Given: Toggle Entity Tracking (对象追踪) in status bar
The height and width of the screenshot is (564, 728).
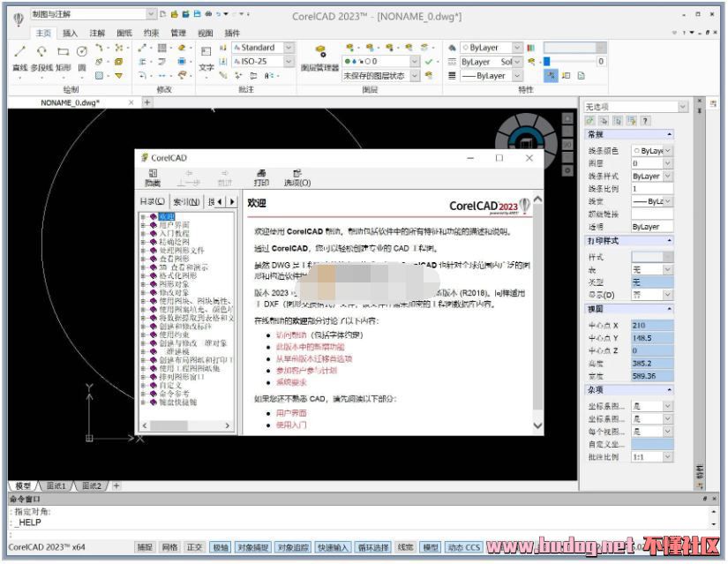Looking at the screenshot, I should pyautogui.click(x=293, y=547).
